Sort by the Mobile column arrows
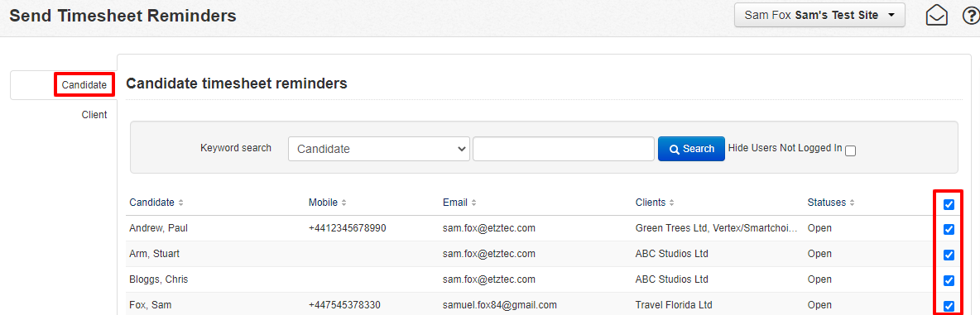The height and width of the screenshot is (315, 980). pyautogui.click(x=343, y=203)
